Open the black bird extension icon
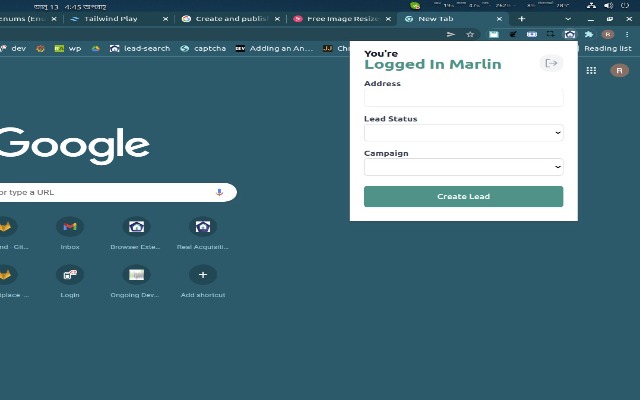 (x=513, y=34)
